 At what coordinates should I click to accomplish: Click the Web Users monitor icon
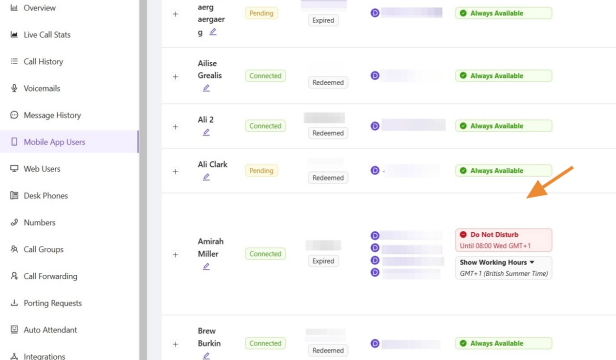pyautogui.click(x=14, y=169)
